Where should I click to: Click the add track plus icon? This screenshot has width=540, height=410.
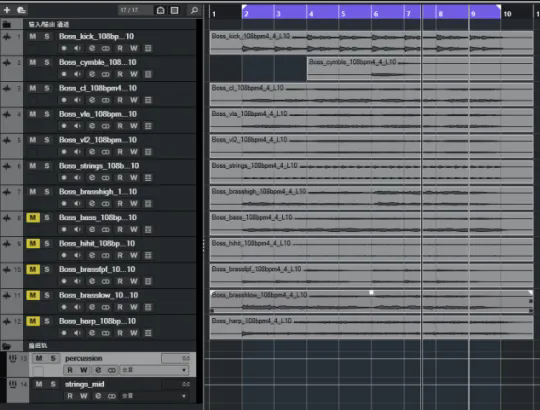click(x=7, y=10)
